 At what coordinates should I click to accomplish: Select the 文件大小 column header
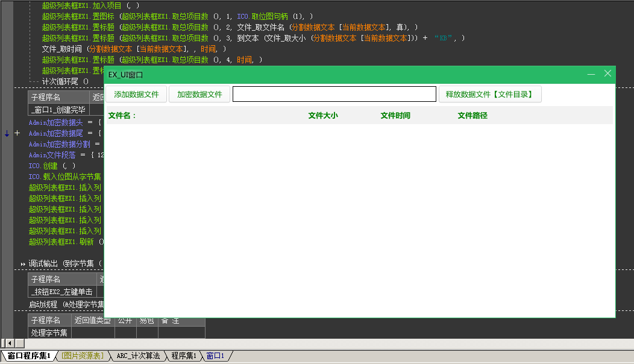(322, 116)
